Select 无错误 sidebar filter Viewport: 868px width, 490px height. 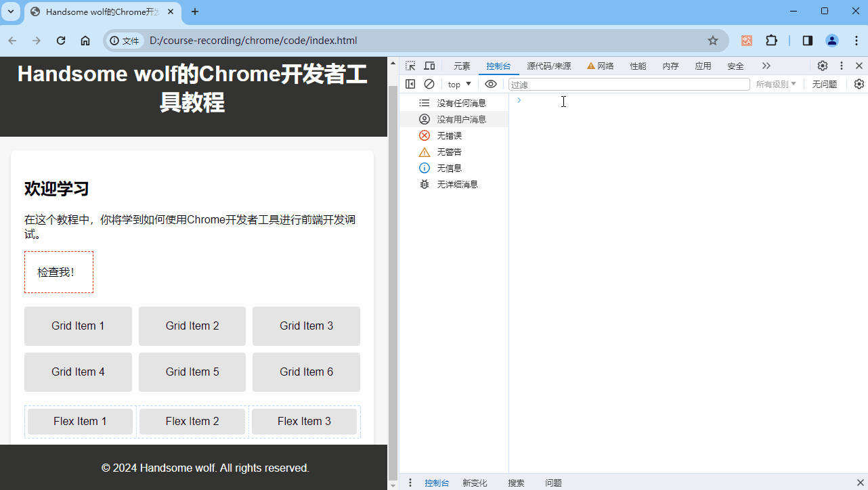(454, 135)
